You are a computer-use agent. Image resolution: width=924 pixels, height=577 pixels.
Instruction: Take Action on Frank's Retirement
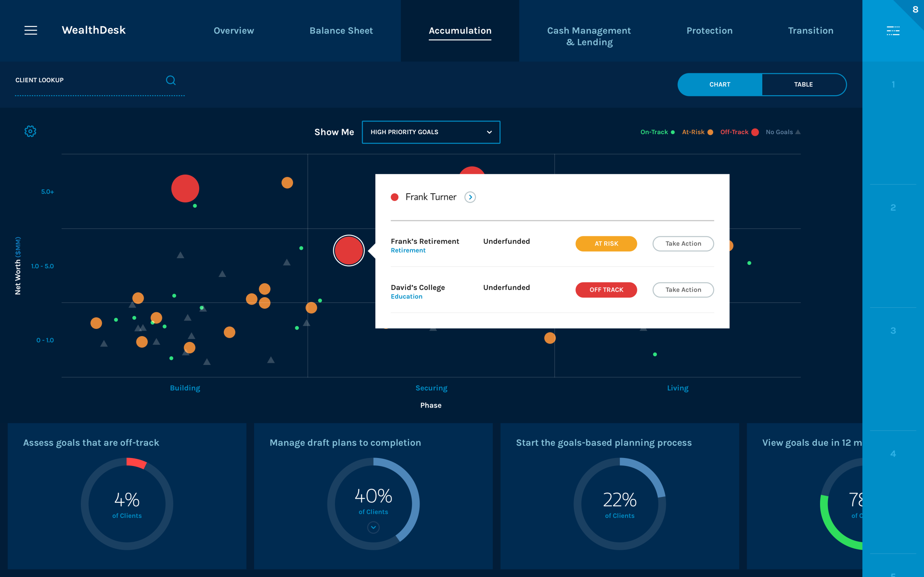(683, 243)
